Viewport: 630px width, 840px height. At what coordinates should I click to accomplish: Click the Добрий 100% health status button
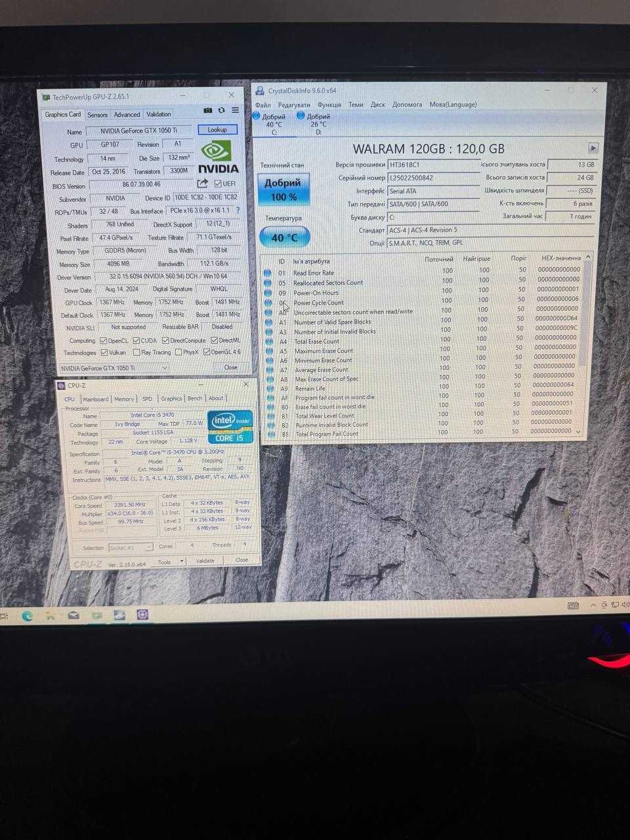click(x=283, y=190)
